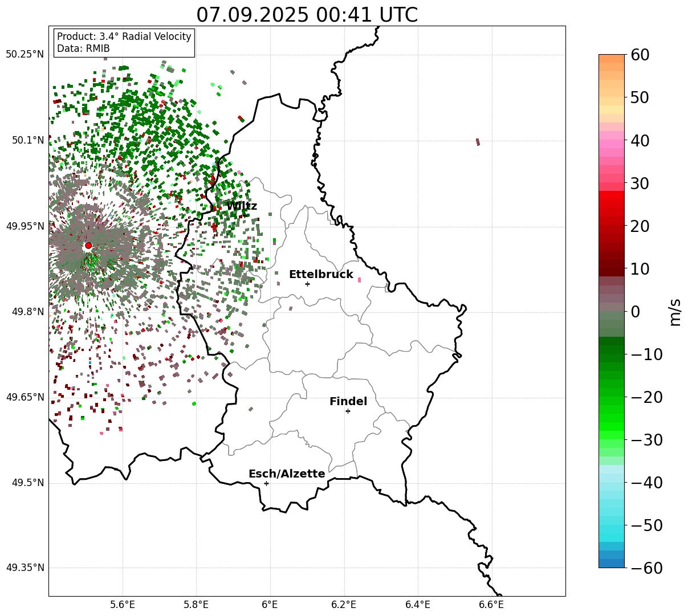Click the 5.6°E longitude label

pos(123,606)
